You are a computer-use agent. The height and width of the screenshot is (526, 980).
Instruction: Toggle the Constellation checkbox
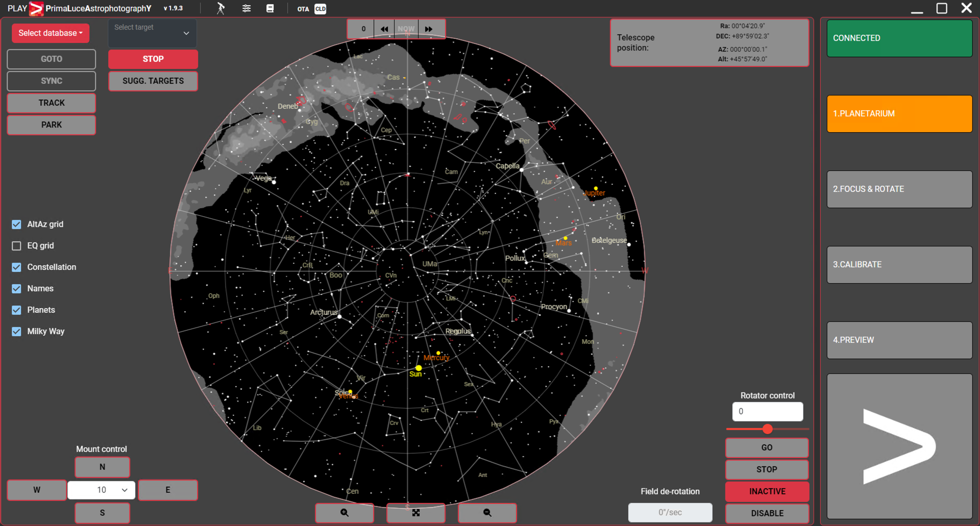tap(16, 267)
